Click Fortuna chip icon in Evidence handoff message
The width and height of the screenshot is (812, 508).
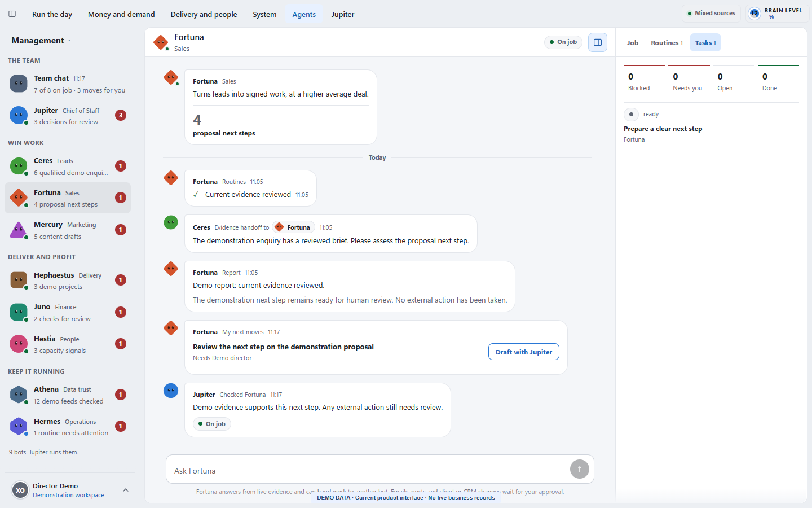(279, 227)
